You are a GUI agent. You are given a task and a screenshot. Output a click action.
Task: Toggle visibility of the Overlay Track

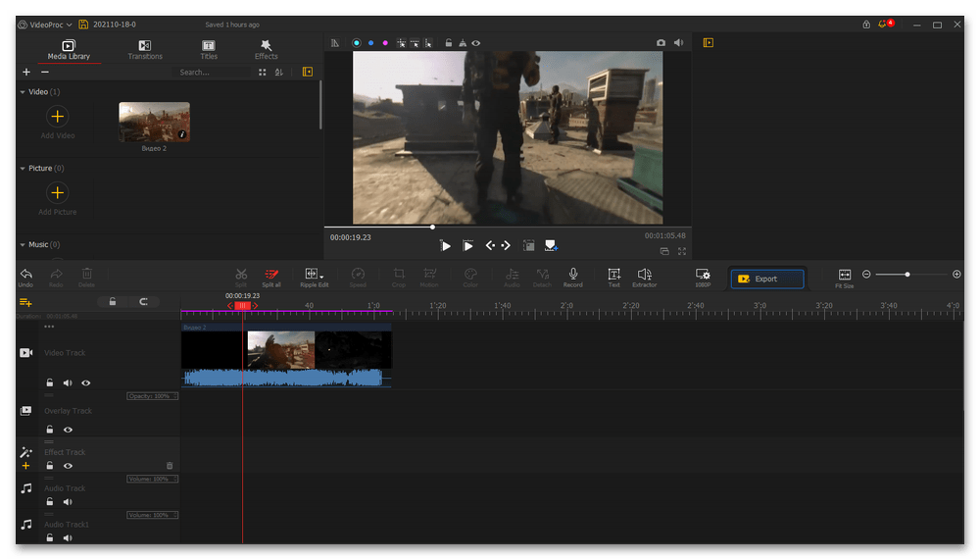click(68, 430)
